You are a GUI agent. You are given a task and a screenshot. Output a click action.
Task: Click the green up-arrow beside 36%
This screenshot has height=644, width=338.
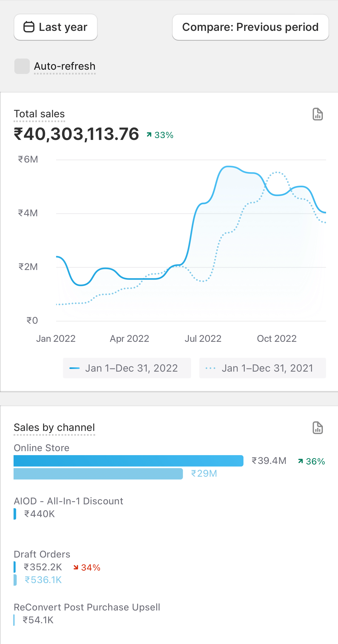pos(301,461)
